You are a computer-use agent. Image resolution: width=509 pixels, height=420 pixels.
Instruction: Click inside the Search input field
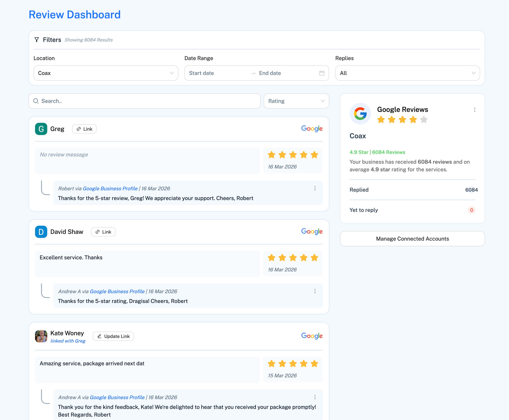(x=145, y=101)
